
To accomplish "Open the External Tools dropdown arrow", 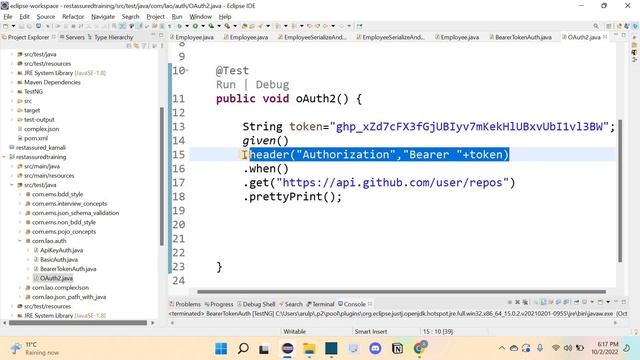I will point(235,26).
